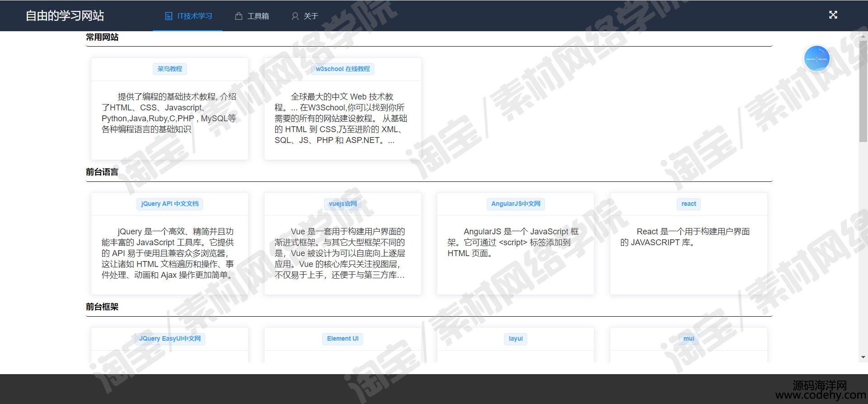868x404 pixels.
Task: Go to the AngularJS中文网 link
Action: point(515,204)
